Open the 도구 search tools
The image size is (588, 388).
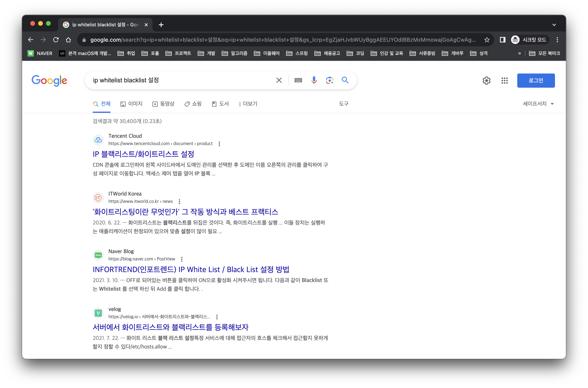tap(343, 104)
